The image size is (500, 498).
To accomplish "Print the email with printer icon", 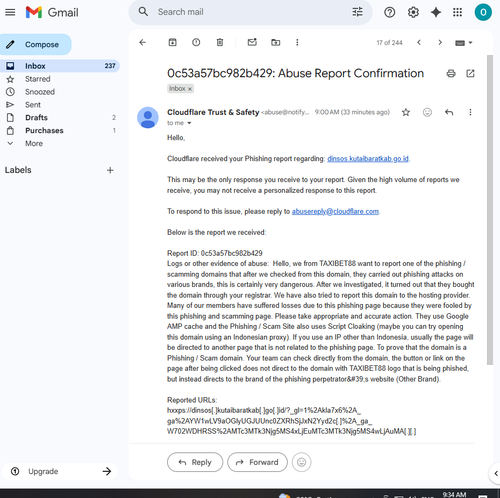I will point(451,73).
